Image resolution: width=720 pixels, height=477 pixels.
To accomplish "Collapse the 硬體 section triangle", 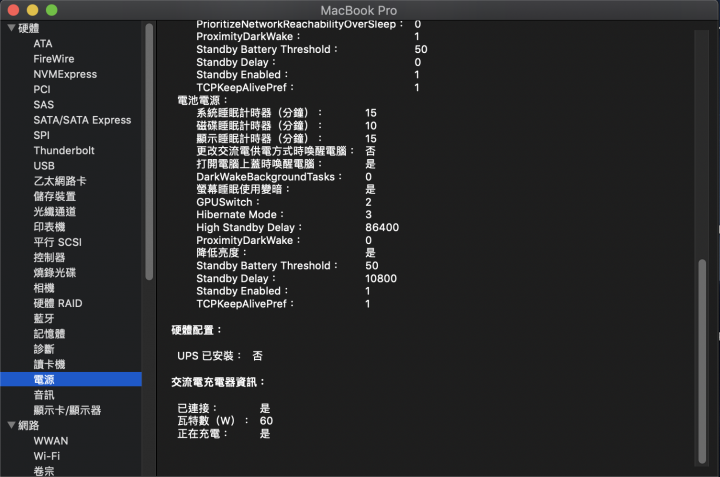I will [x=11, y=28].
